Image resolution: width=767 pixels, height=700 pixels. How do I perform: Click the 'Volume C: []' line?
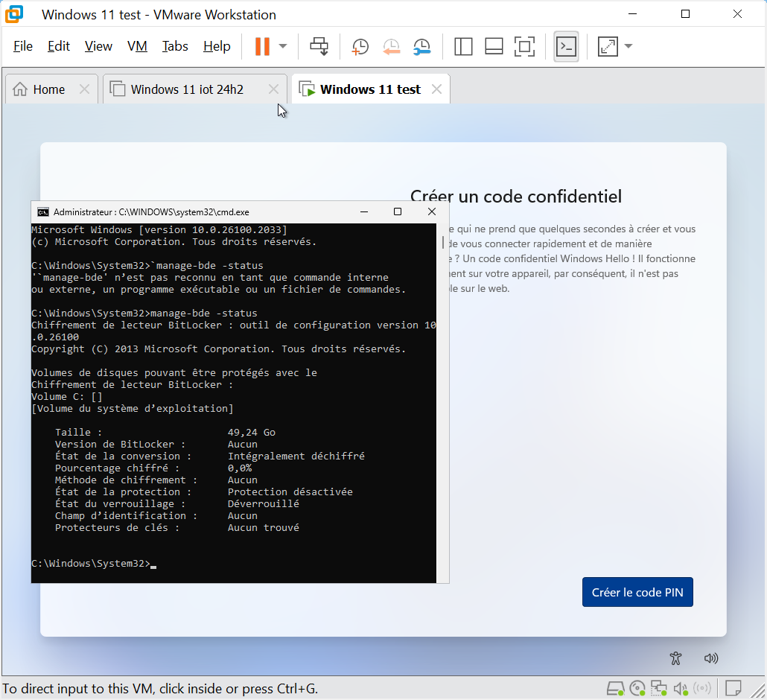point(66,397)
